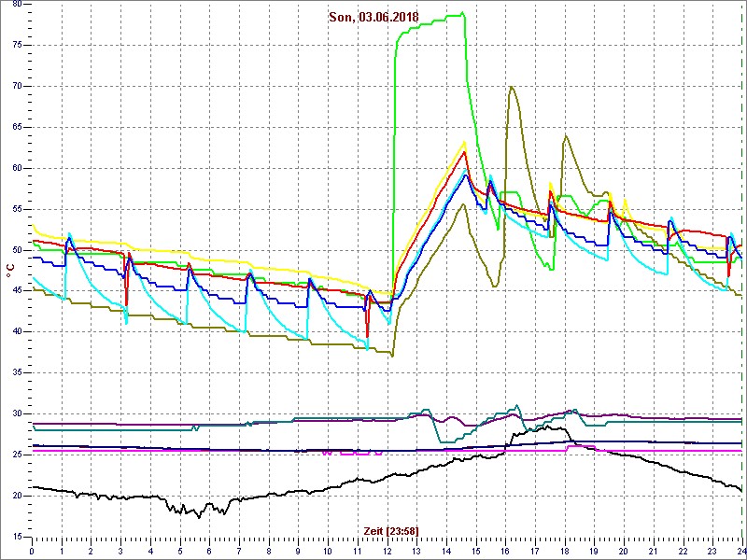Select the temperature axis label 65
This screenshot has width=747, height=560.
[15, 128]
